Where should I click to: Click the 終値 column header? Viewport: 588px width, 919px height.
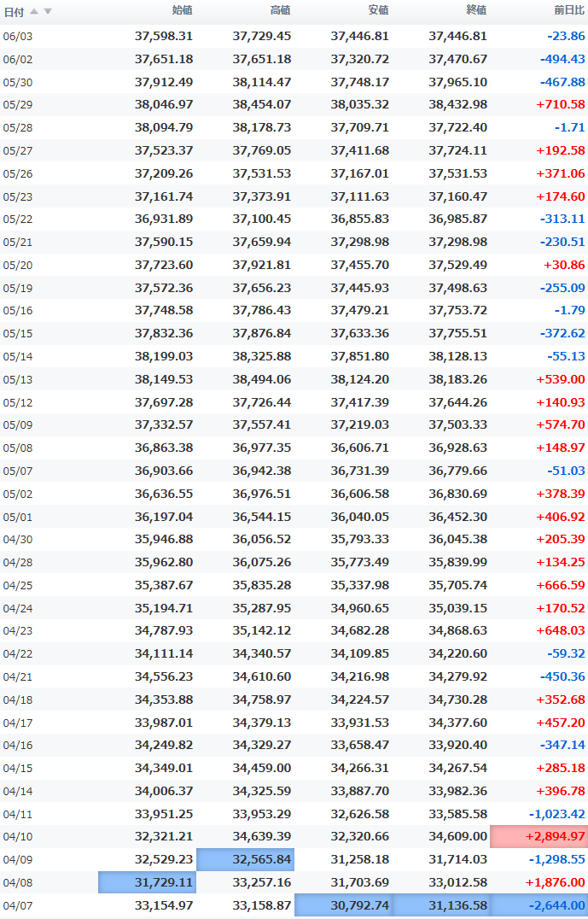click(x=476, y=10)
